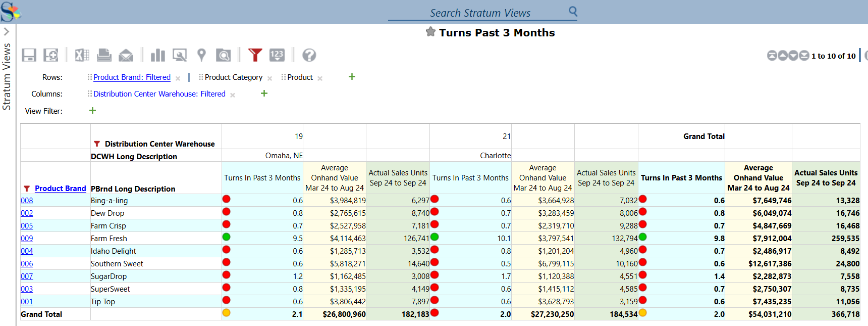This screenshot has width=868, height=326.
Task: Click the Save view disk icon
Action: [x=29, y=55]
